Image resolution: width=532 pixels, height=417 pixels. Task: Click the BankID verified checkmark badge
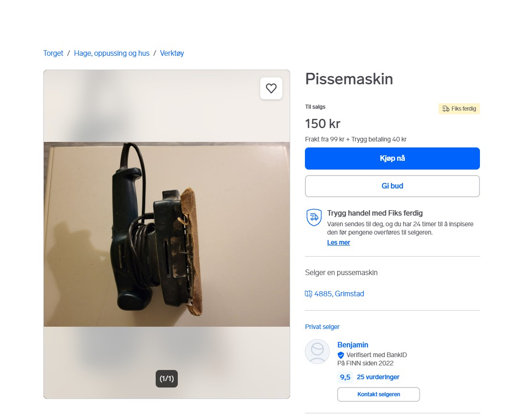pyautogui.click(x=341, y=355)
